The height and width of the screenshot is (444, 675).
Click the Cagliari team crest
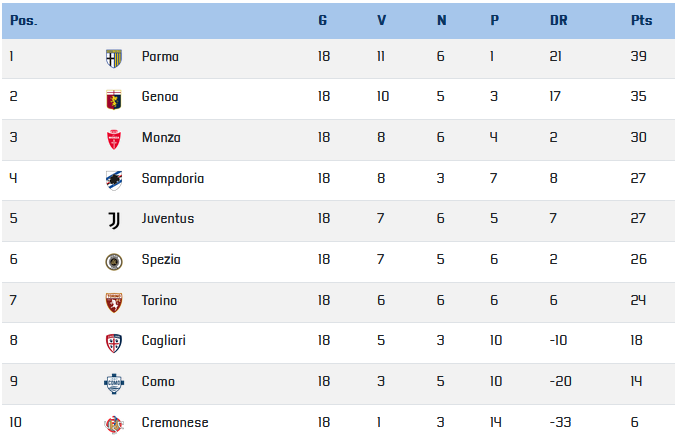(114, 343)
